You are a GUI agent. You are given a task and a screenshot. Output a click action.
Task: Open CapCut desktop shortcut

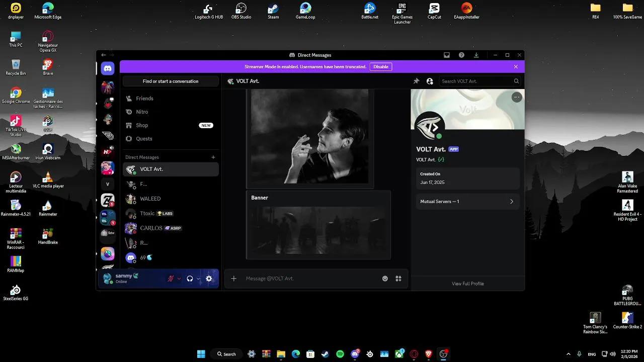pyautogui.click(x=434, y=11)
